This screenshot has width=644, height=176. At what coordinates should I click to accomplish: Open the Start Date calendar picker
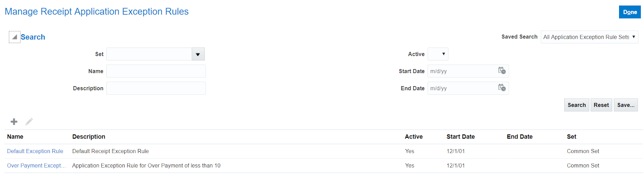click(502, 71)
